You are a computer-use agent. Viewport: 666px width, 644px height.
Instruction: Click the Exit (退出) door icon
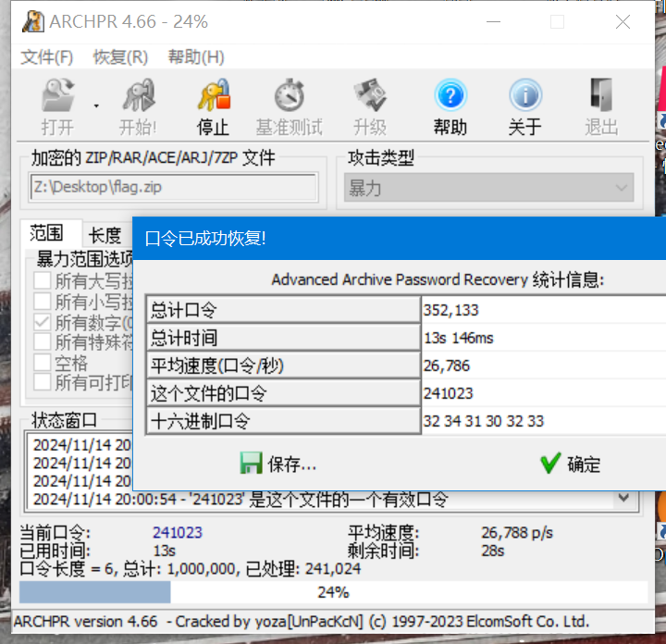coord(601,95)
